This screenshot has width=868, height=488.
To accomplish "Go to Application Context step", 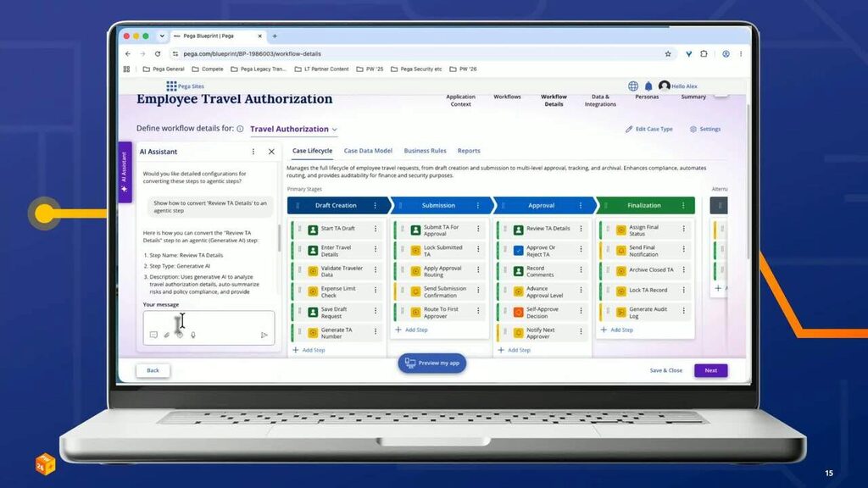I will coord(460,100).
